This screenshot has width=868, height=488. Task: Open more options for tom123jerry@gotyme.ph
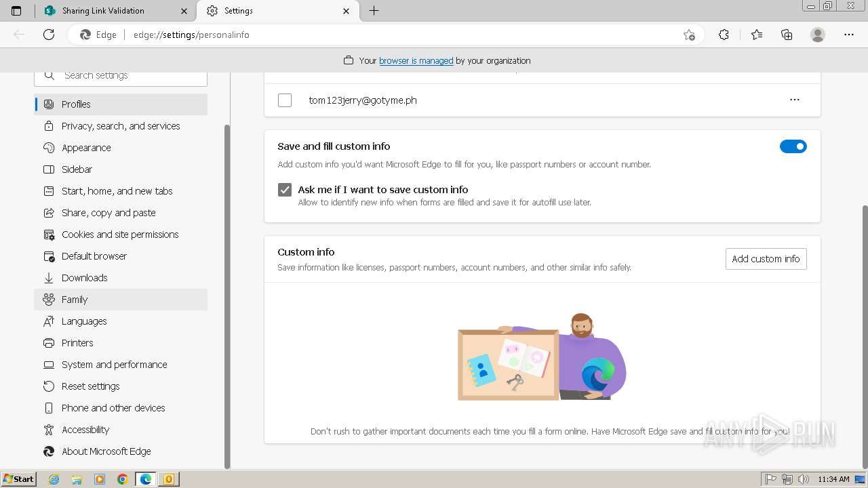(795, 100)
